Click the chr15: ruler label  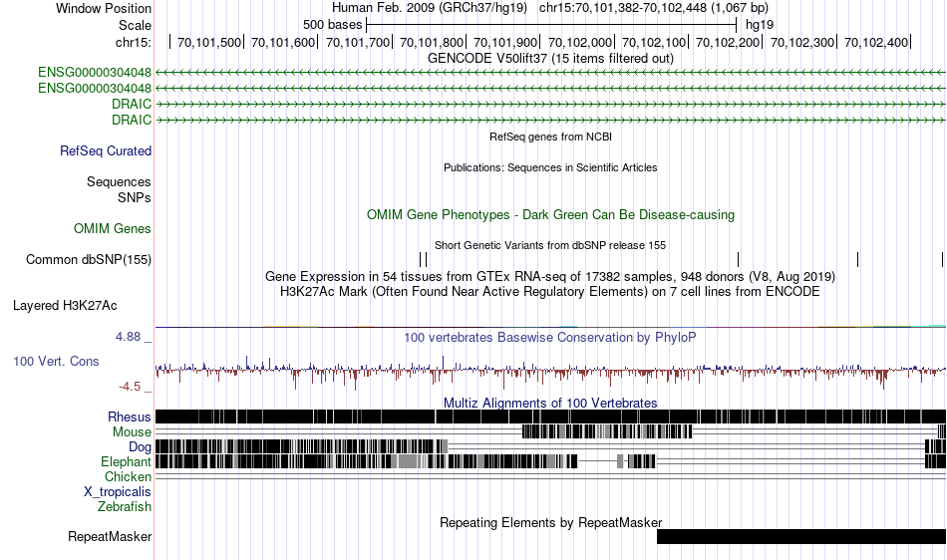(x=134, y=42)
